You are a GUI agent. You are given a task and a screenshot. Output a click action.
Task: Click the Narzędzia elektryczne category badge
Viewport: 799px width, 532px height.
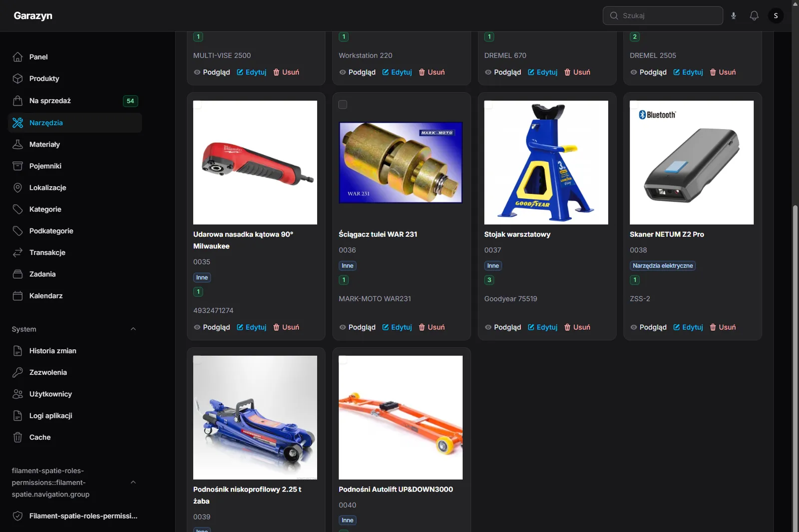(x=663, y=266)
